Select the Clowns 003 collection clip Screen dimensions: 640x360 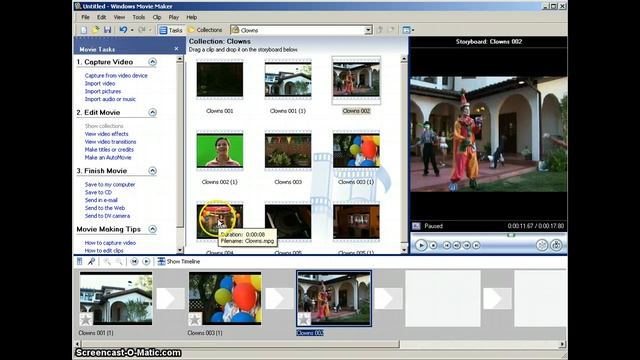tap(288, 151)
